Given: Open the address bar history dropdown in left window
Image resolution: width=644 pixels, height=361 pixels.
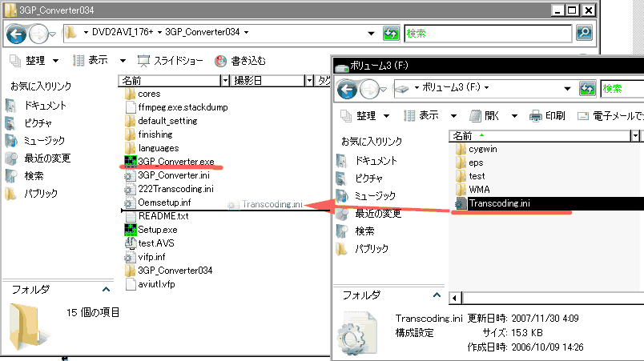Looking at the screenshot, I should pos(371,34).
